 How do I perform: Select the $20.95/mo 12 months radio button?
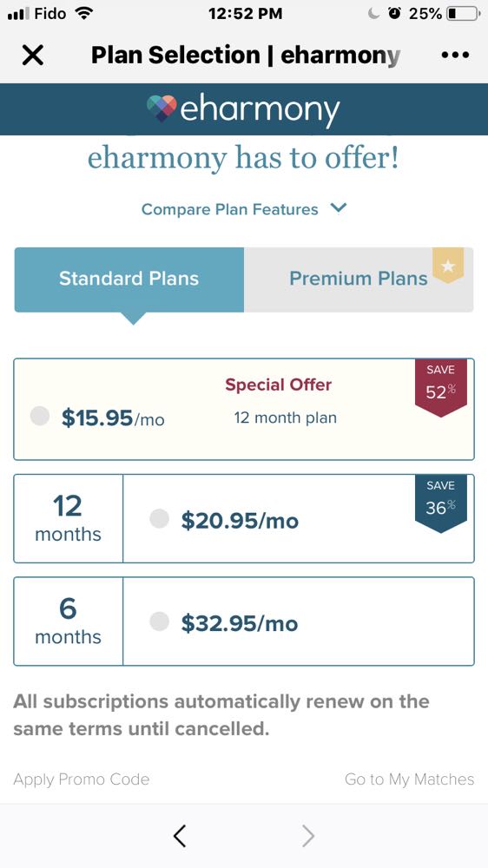tap(159, 519)
